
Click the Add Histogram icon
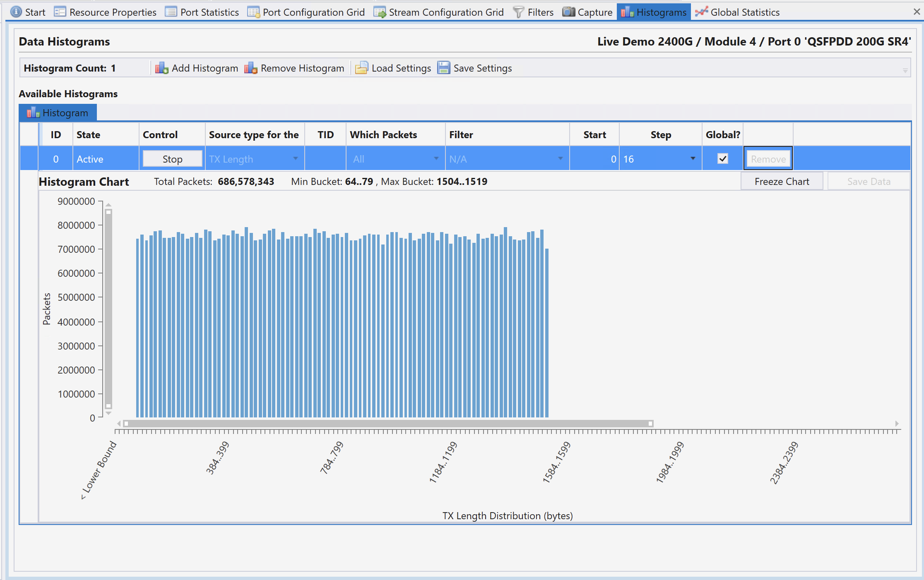(x=162, y=68)
